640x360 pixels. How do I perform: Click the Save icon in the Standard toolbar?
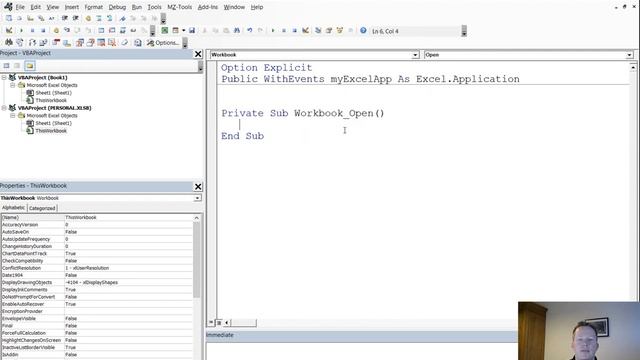pyautogui.click(x=192, y=31)
